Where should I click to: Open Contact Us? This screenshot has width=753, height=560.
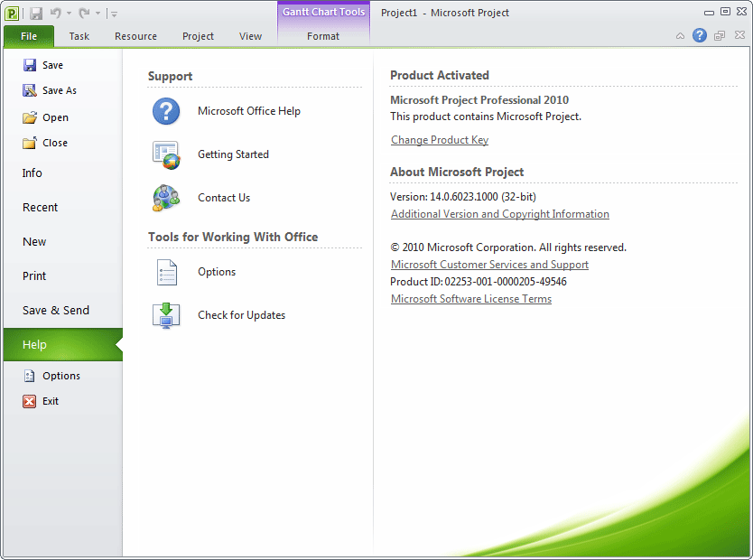[x=224, y=198]
